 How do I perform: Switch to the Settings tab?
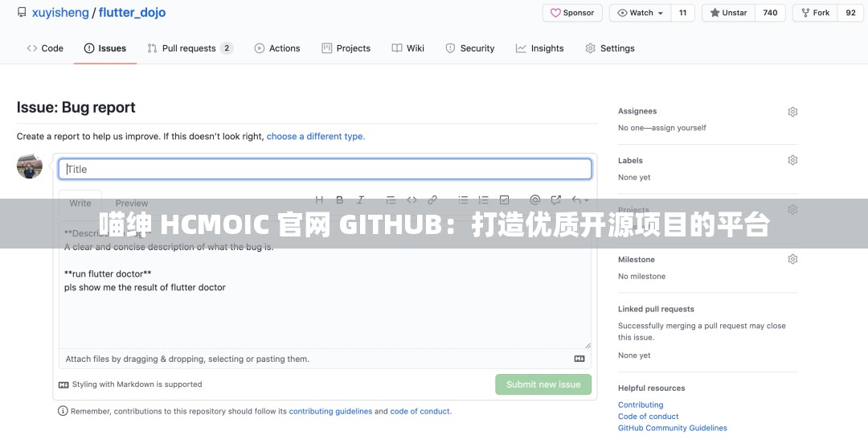610,48
